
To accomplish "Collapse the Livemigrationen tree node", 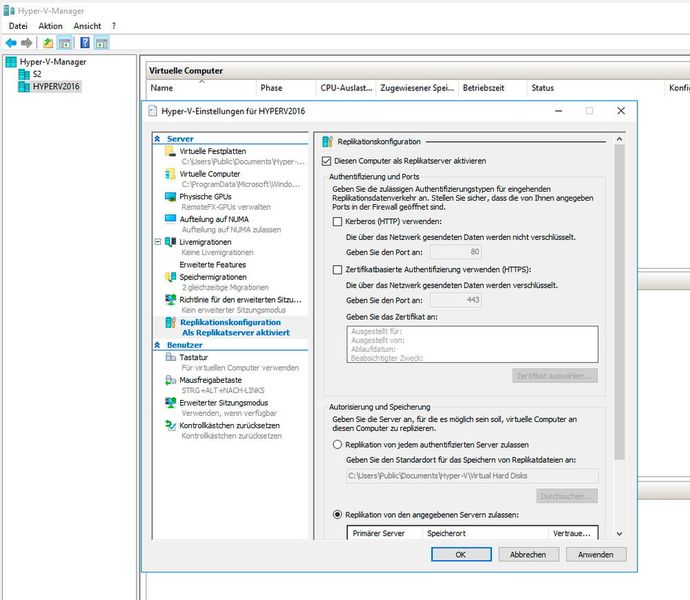I will coord(158,242).
